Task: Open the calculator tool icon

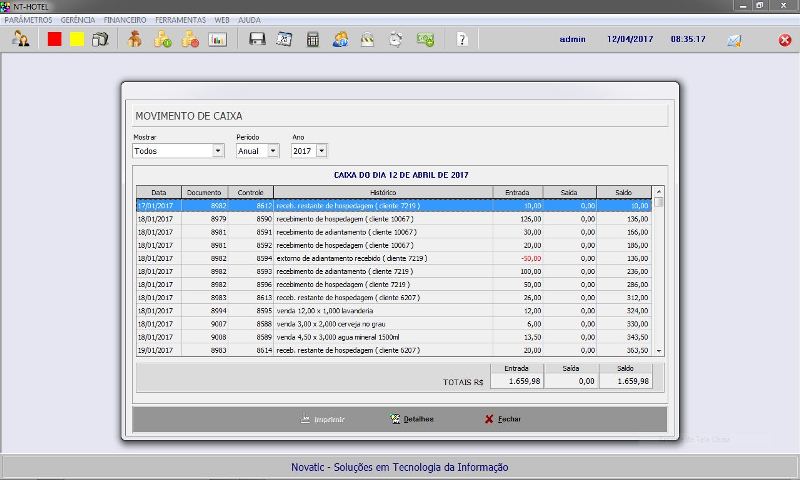Action: coord(313,40)
